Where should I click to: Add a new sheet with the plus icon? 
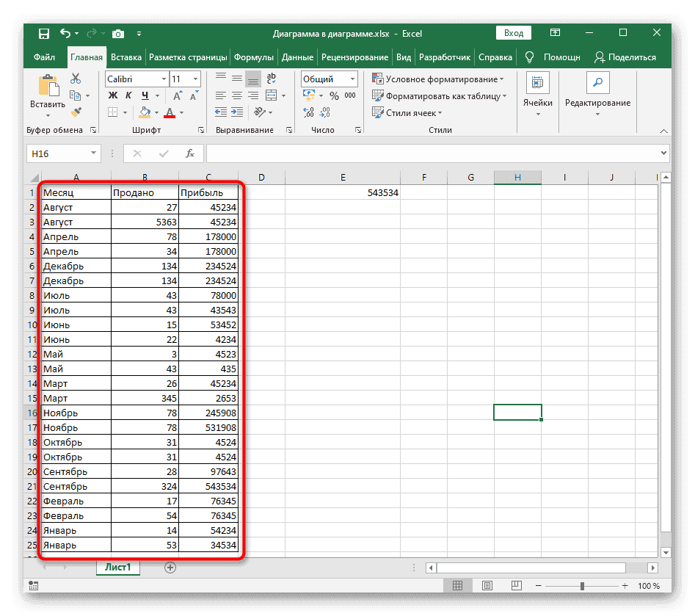(170, 568)
